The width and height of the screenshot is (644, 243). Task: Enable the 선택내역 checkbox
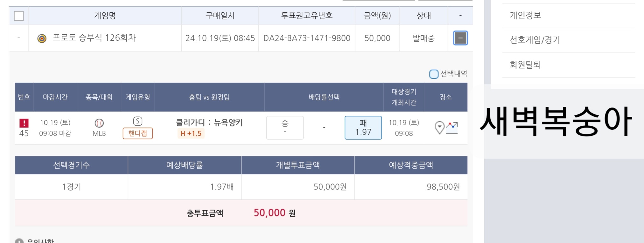coord(434,74)
